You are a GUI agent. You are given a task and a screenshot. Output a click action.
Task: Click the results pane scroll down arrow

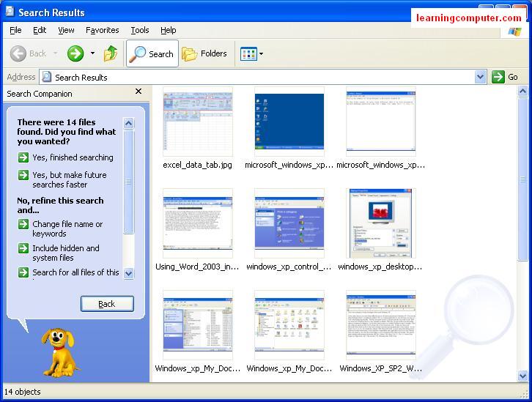point(522,376)
